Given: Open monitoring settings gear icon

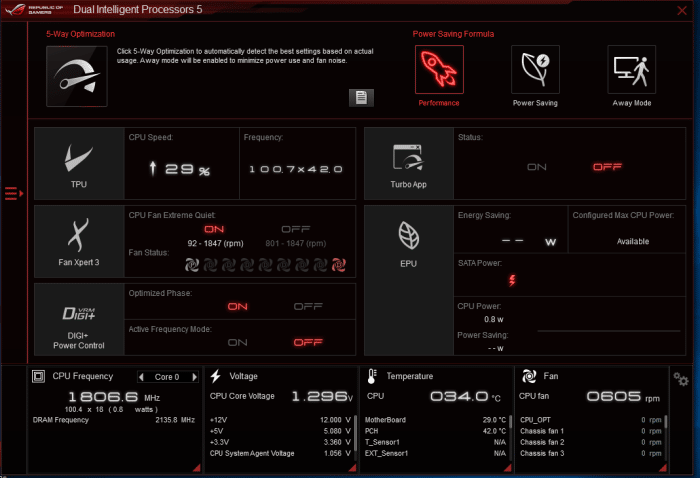Looking at the screenshot, I should point(681,380).
